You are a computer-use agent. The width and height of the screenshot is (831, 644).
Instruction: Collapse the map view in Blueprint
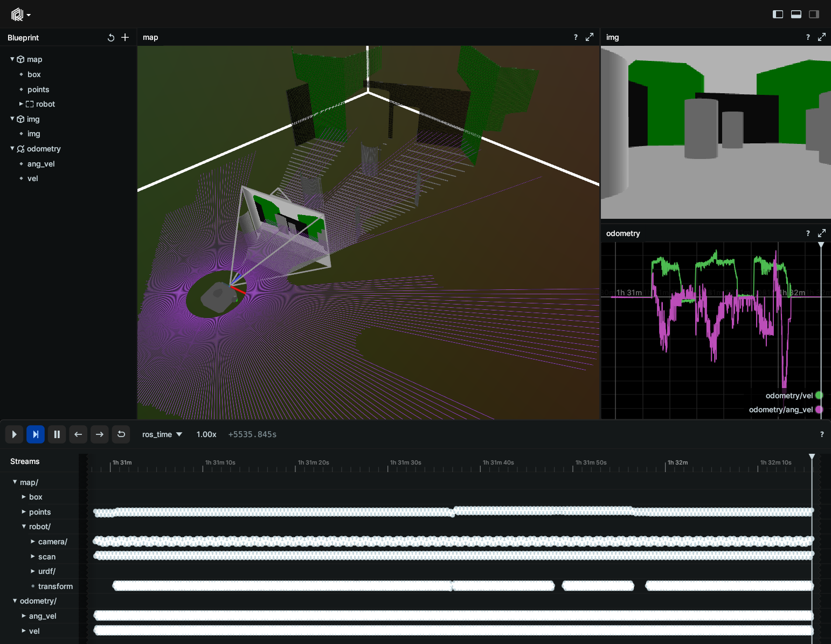tap(12, 59)
